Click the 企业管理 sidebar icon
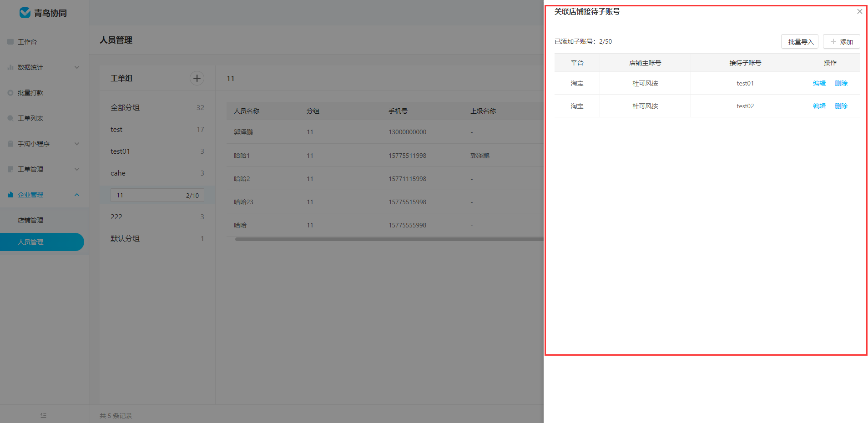The height and width of the screenshot is (423, 868). pyautogui.click(x=10, y=195)
